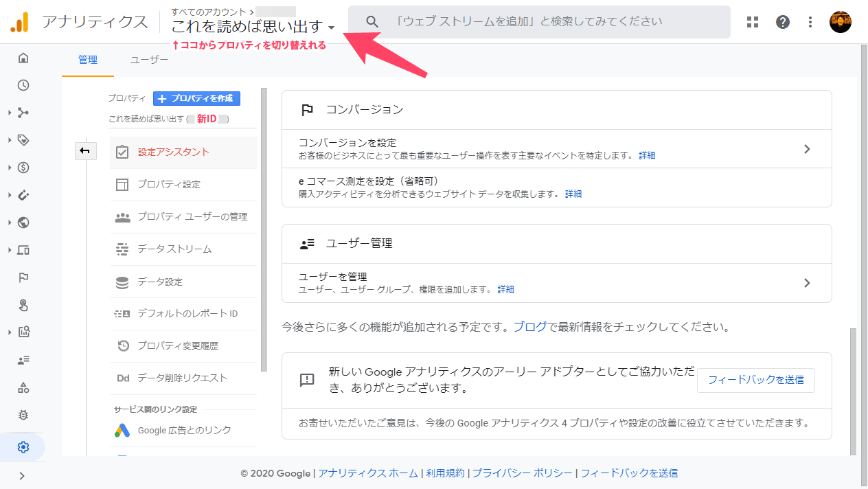This screenshot has height=489, width=868.
Task: Open the Realtime clock icon in sidebar
Action: [23, 85]
